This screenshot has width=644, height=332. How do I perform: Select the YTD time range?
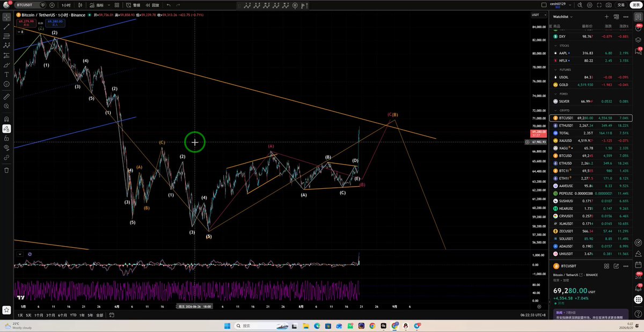click(73, 315)
